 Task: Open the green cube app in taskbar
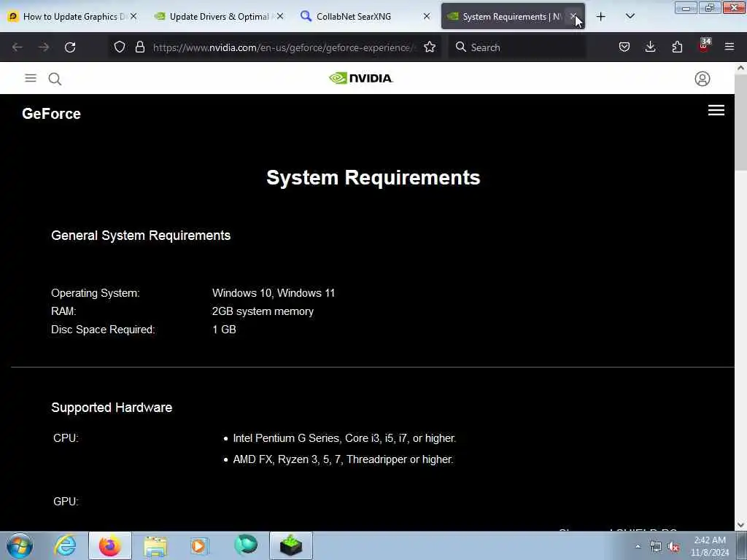(x=291, y=545)
